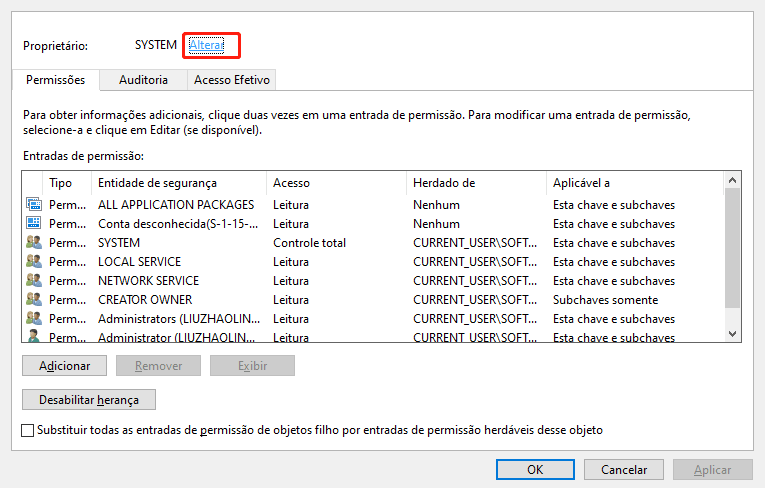Click the Exibir button

[252, 366]
